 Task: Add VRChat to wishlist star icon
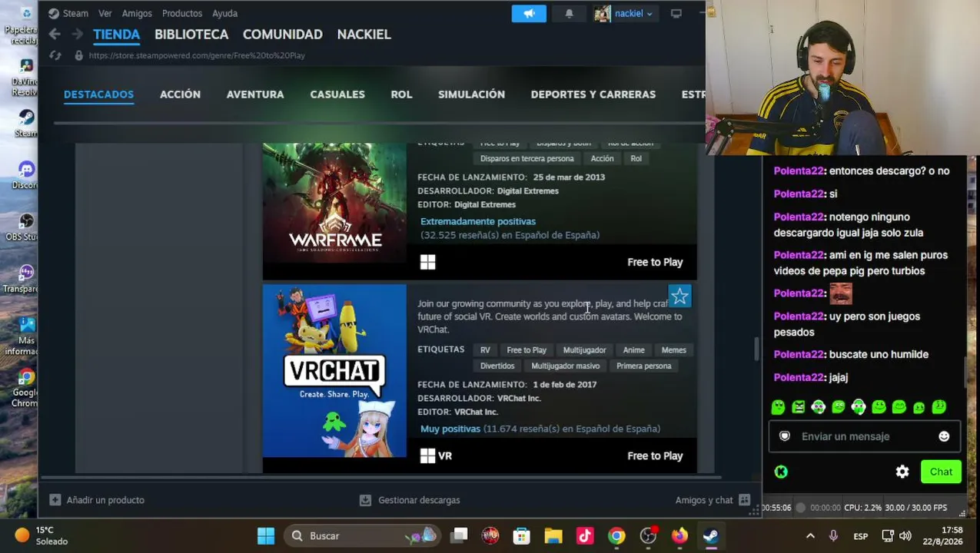[679, 296]
